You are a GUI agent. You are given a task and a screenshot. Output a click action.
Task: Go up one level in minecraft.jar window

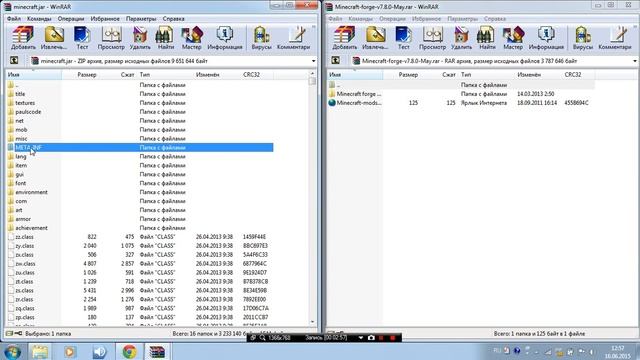14,61
